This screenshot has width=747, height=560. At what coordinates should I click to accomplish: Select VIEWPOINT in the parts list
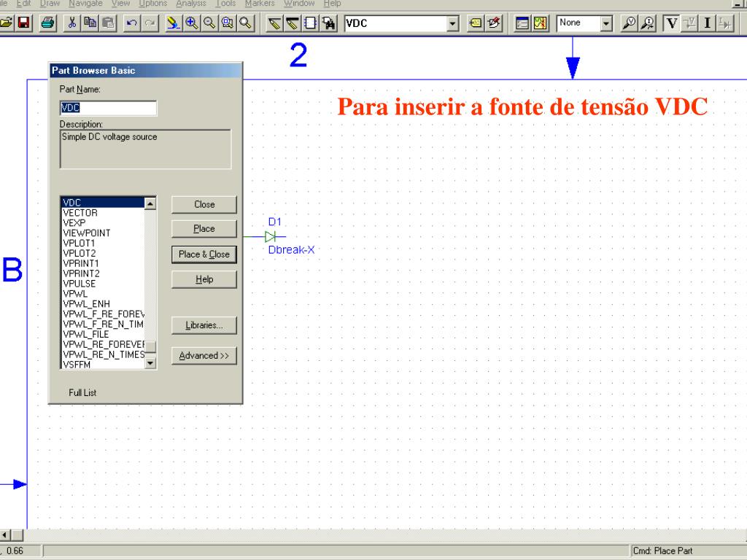point(87,233)
